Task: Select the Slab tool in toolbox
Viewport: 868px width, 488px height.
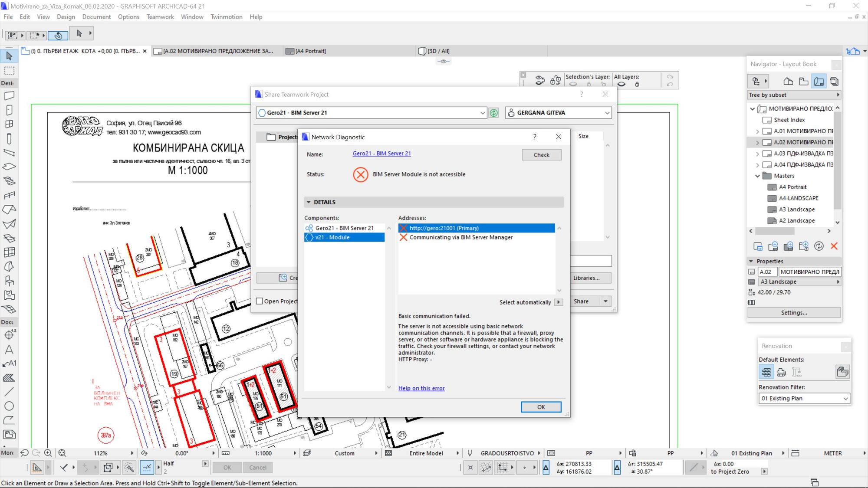Action: [9, 167]
